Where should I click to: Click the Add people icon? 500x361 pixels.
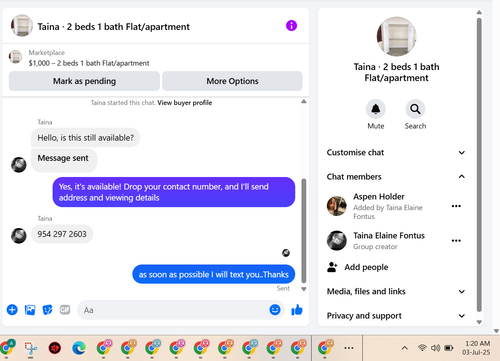click(332, 267)
